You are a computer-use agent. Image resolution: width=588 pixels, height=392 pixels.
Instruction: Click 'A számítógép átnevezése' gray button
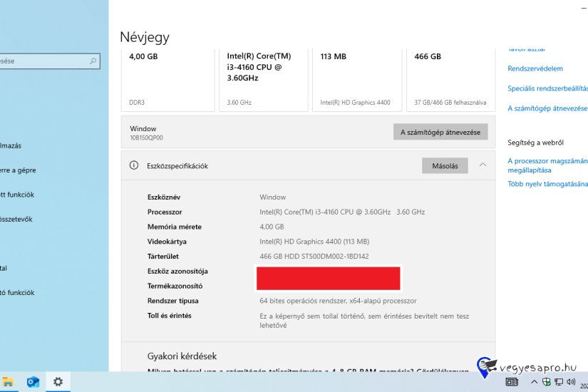coord(440,133)
